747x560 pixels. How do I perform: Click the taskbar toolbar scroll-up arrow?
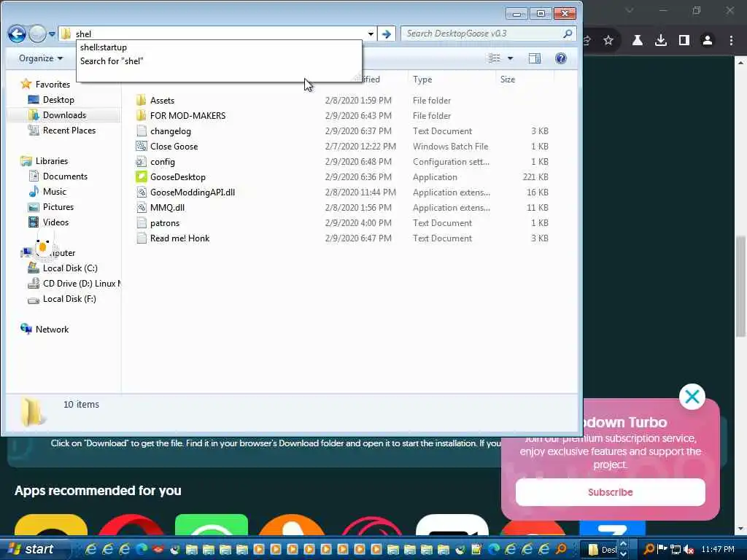(623, 544)
